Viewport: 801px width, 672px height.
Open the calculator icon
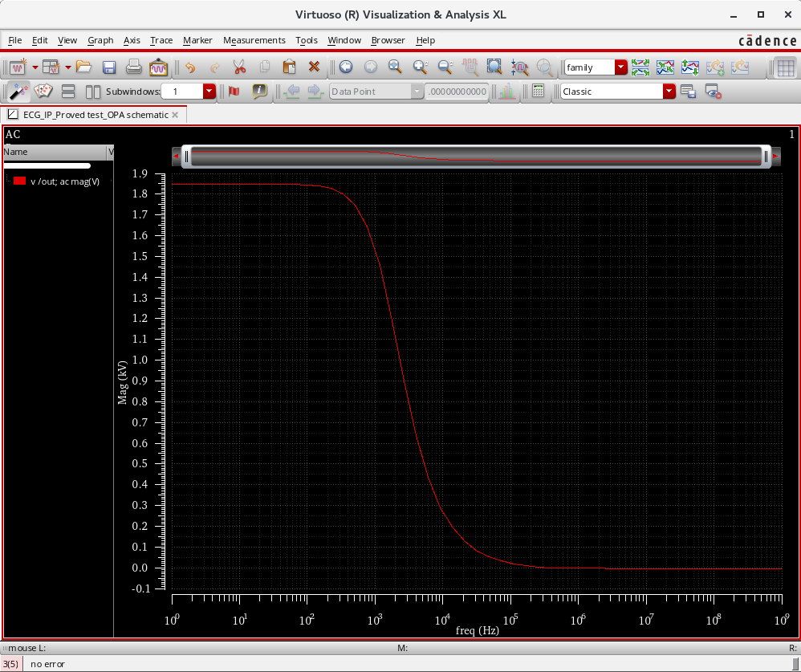point(538,92)
